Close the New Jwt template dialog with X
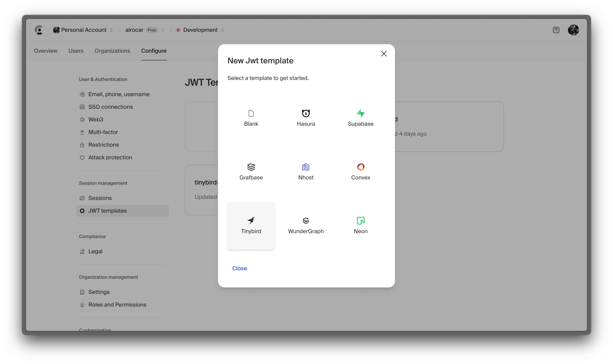The height and width of the screenshot is (364, 613). 384,54
